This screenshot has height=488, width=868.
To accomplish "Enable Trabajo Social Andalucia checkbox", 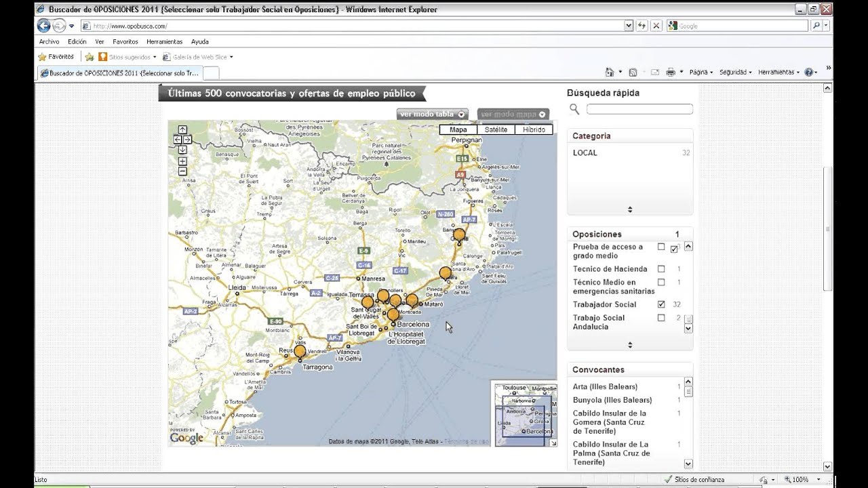I will pyautogui.click(x=661, y=318).
